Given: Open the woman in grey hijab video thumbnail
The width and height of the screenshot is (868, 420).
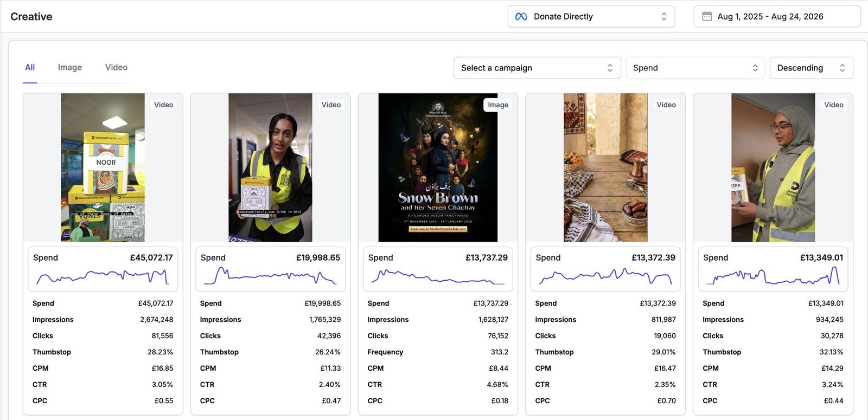Looking at the screenshot, I should pos(773,167).
